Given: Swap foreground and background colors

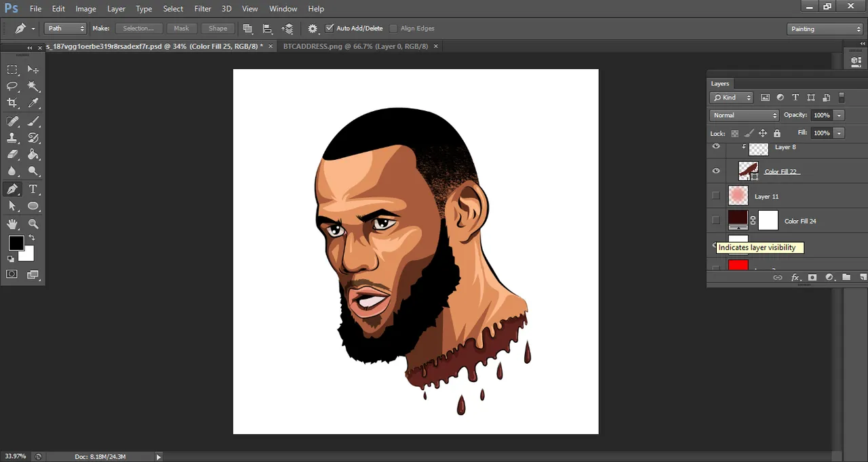Looking at the screenshot, I should (x=31, y=238).
